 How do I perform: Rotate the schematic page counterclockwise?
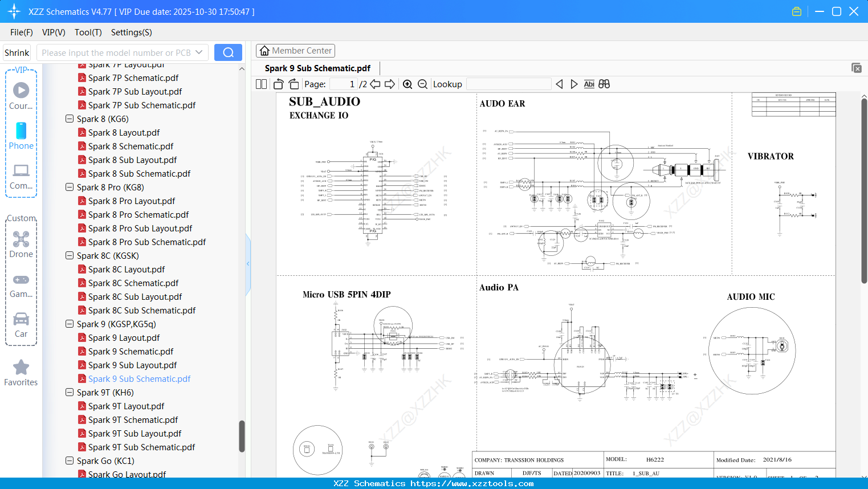(x=278, y=84)
